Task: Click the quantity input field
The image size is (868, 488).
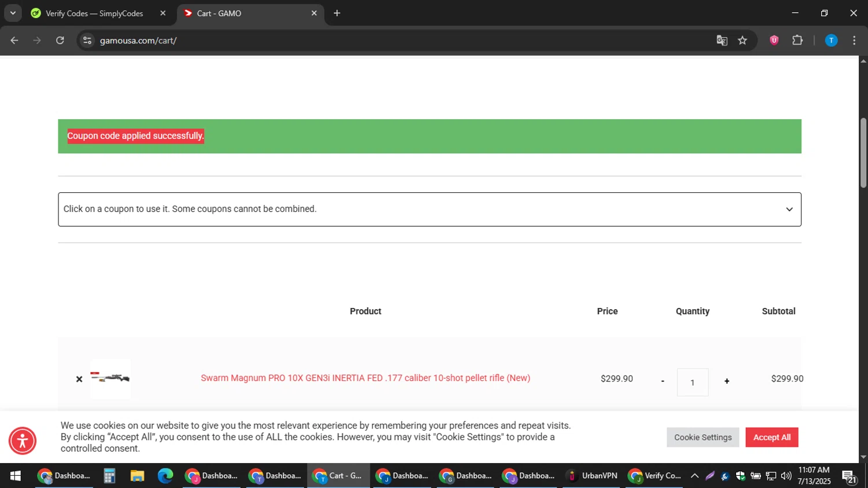Action: pyautogui.click(x=693, y=382)
